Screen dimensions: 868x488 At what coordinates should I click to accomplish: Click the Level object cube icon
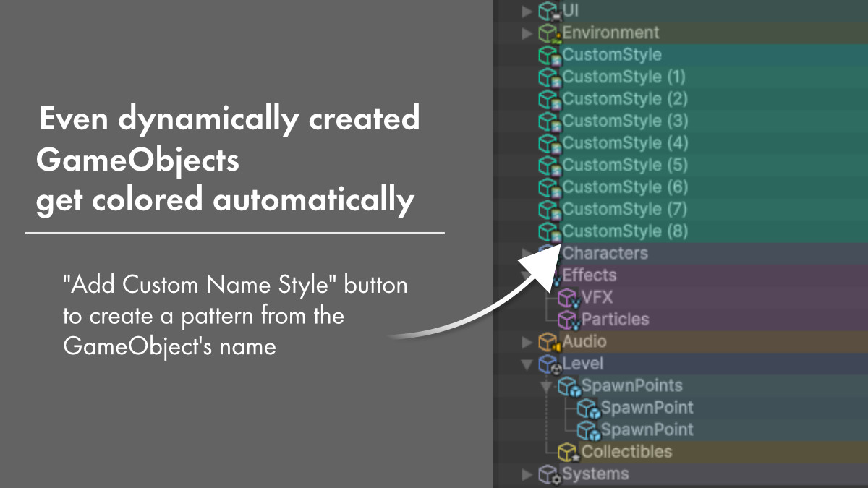550,364
